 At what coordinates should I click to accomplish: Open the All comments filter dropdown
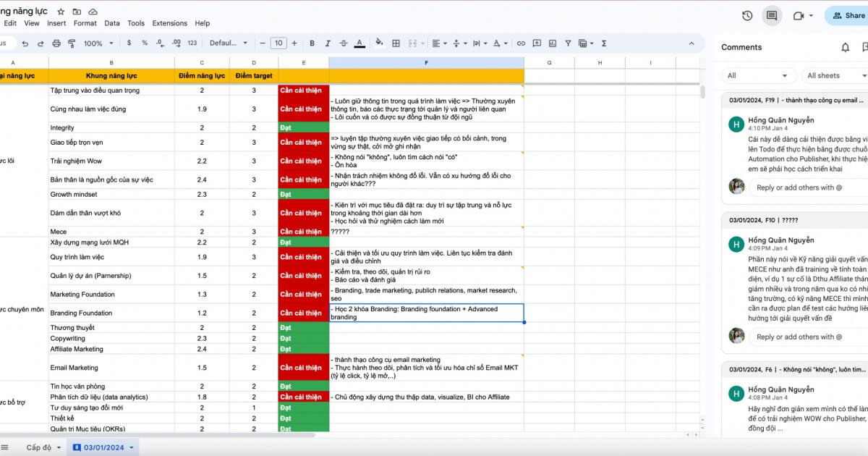(758, 75)
